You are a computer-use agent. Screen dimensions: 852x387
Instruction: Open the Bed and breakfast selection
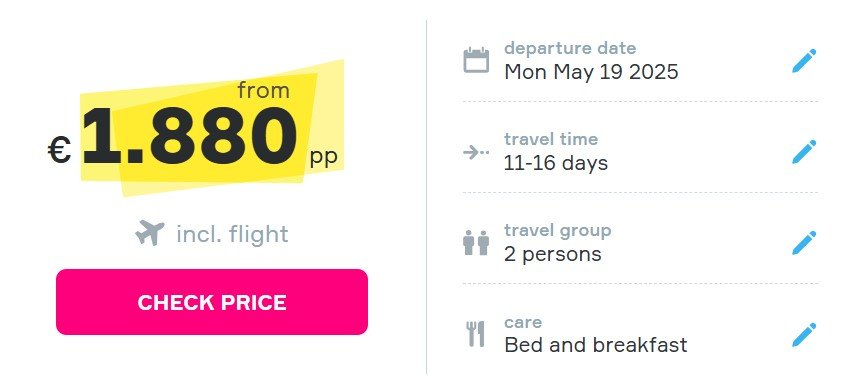596,345
